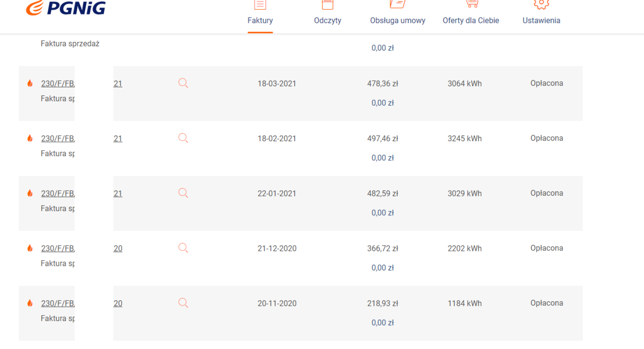Switch to the Faktury tab

260,20
